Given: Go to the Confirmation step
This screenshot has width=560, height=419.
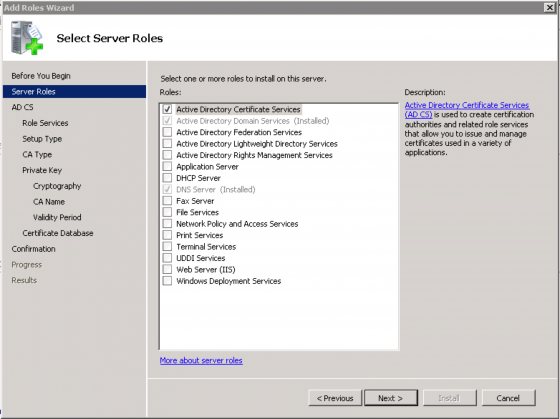Looking at the screenshot, I should point(33,249).
